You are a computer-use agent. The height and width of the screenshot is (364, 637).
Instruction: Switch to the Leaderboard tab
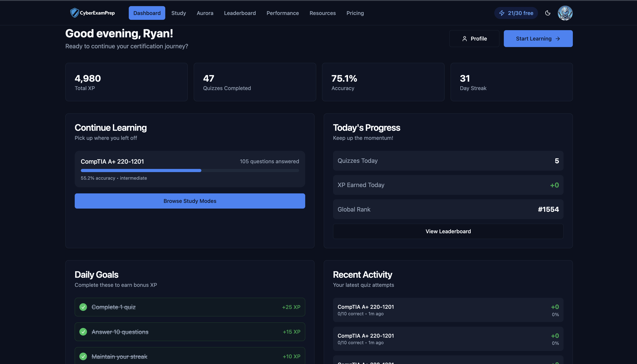point(240,13)
